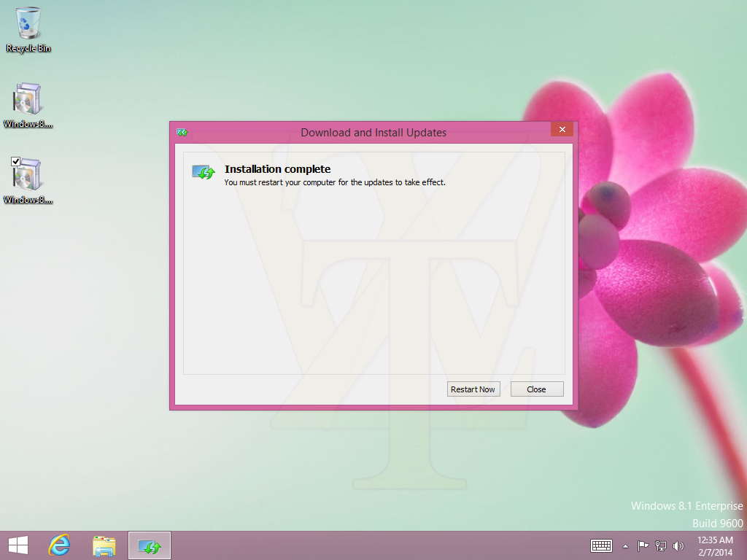Viewport: 747px width, 560px height.
Task: Click the volume speaker icon
Action: [678, 545]
